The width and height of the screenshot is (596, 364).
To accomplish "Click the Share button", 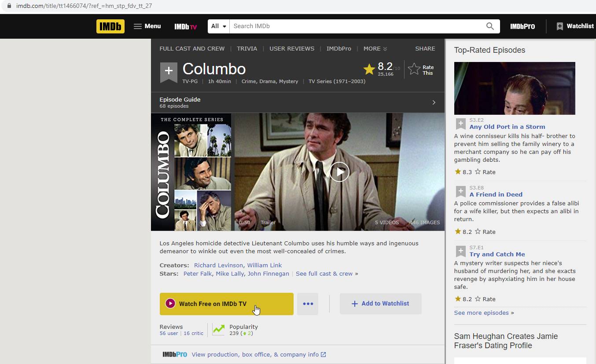I will [x=425, y=49].
